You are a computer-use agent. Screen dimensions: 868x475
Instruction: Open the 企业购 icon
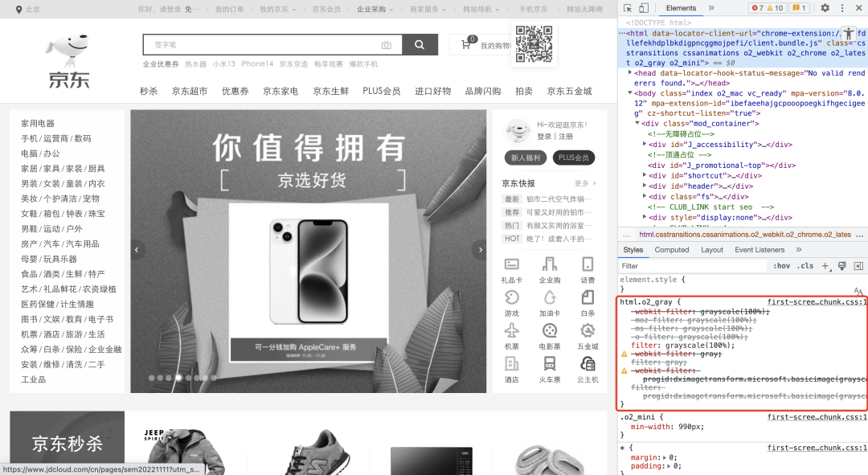pos(550,264)
